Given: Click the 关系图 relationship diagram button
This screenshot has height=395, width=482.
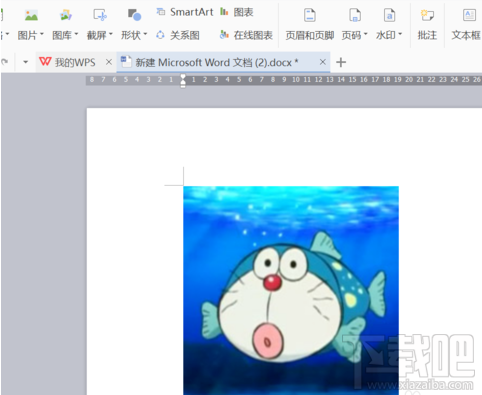Looking at the screenshot, I should 178,35.
